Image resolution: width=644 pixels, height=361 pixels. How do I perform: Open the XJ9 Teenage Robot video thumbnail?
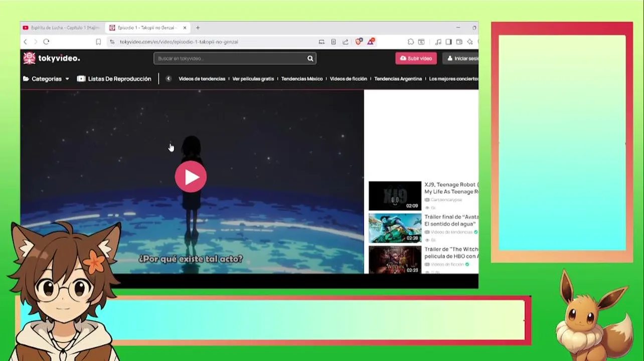[x=395, y=196]
